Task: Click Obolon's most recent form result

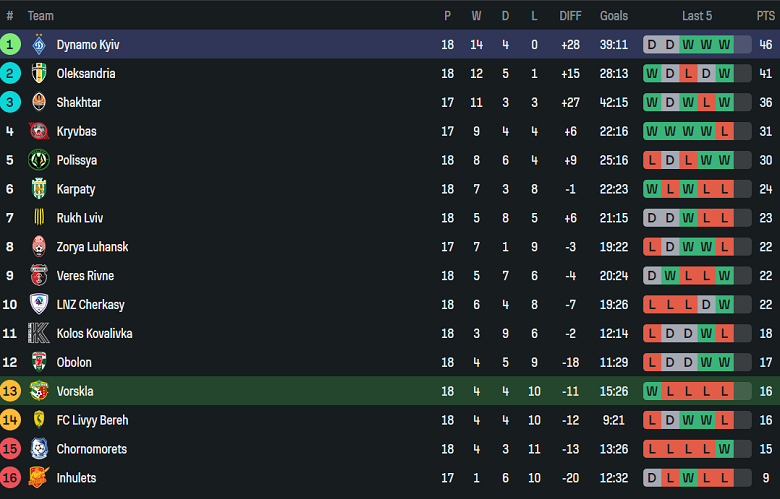Action: coord(724,362)
